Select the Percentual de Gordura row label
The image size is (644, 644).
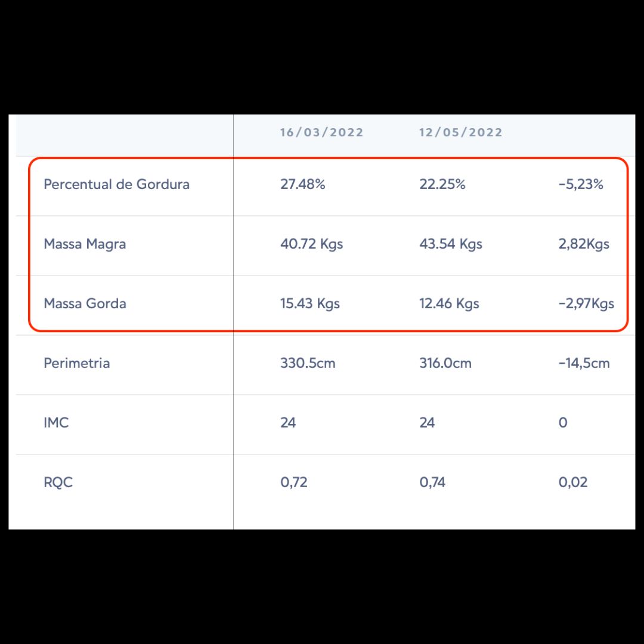(116, 184)
